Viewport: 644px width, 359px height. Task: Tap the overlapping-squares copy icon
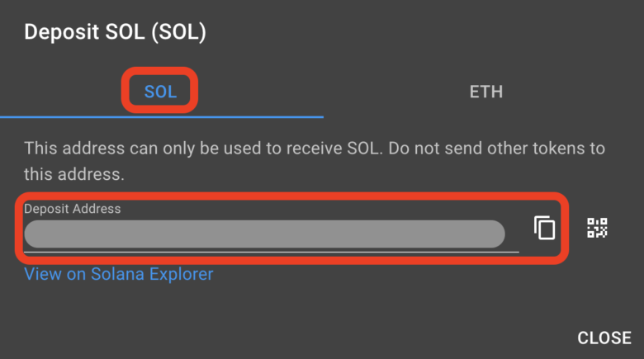[x=544, y=228]
